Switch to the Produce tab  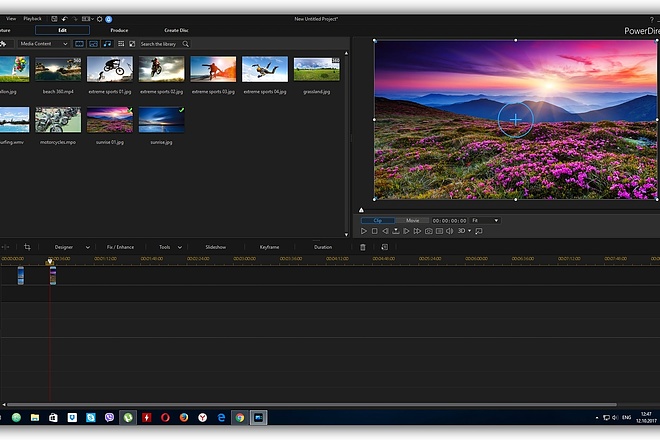tap(119, 30)
